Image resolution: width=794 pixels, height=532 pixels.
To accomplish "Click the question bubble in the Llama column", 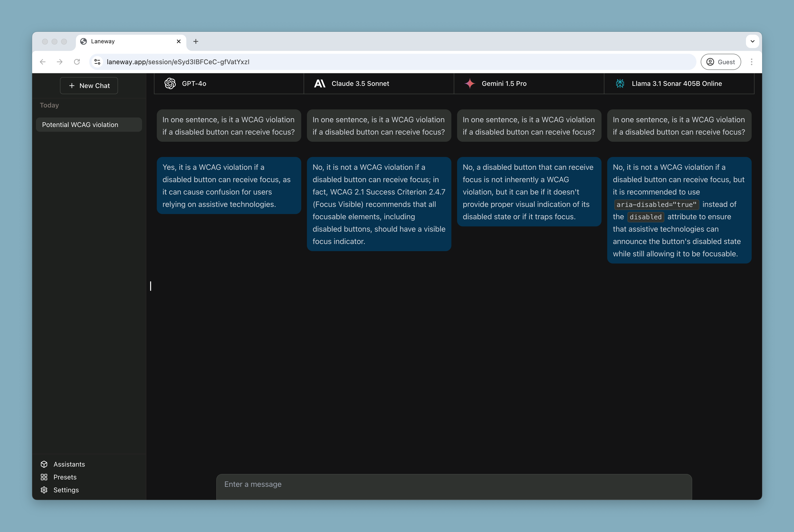I will tap(679, 126).
